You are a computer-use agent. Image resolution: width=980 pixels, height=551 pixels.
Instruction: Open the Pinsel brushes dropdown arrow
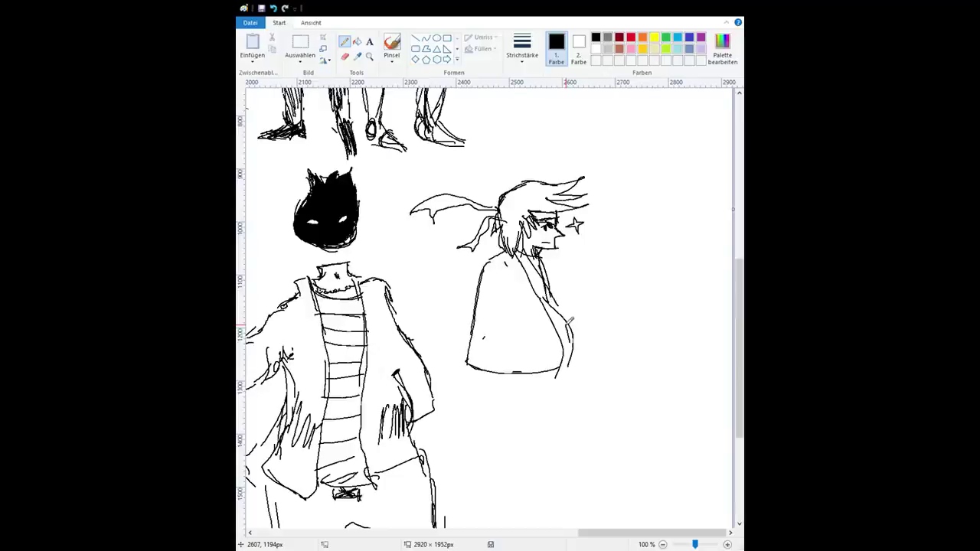[392, 62]
